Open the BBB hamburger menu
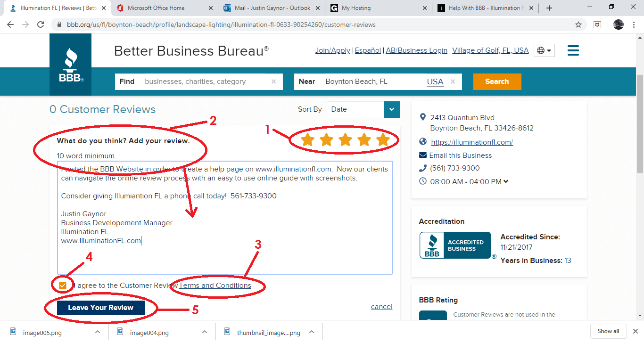Viewport: 644px width, 343px height. (x=573, y=50)
